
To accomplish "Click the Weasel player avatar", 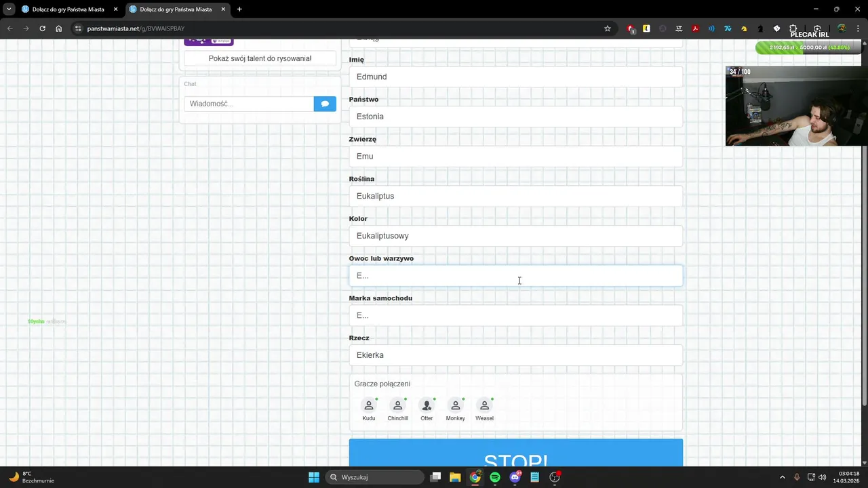I will tap(484, 405).
